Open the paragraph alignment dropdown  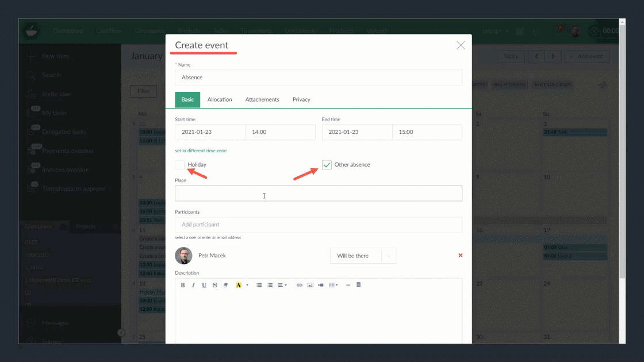tap(282, 285)
